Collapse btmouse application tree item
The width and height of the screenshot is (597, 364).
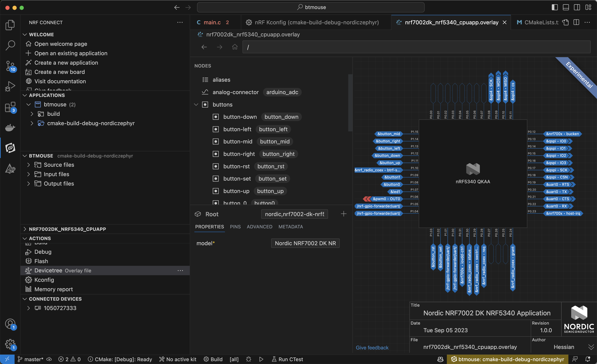tap(29, 104)
